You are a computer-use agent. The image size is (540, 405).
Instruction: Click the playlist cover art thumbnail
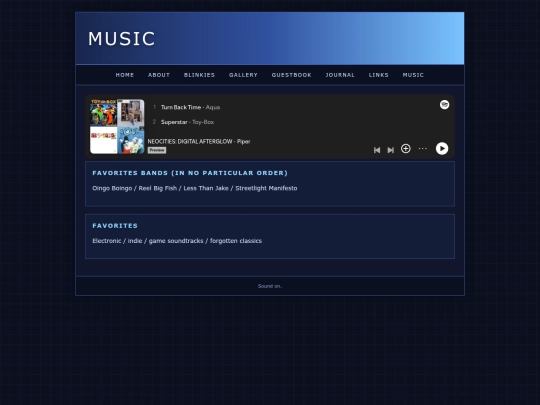click(117, 126)
